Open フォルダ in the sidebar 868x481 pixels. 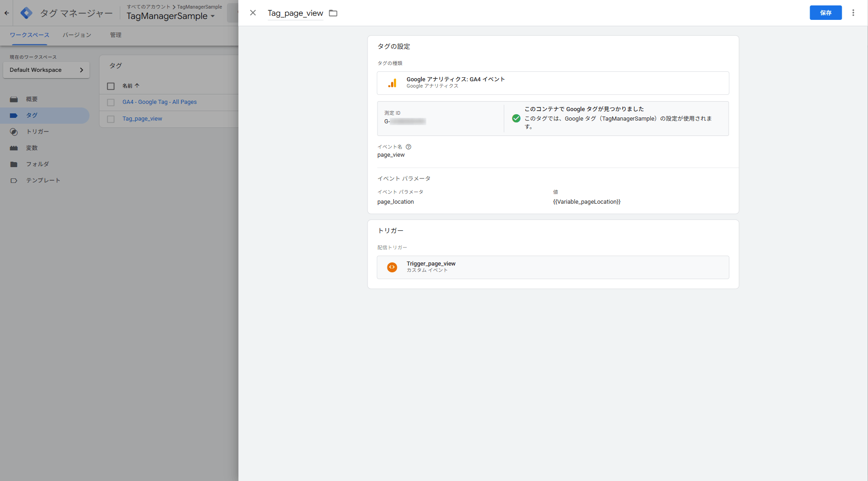click(38, 164)
